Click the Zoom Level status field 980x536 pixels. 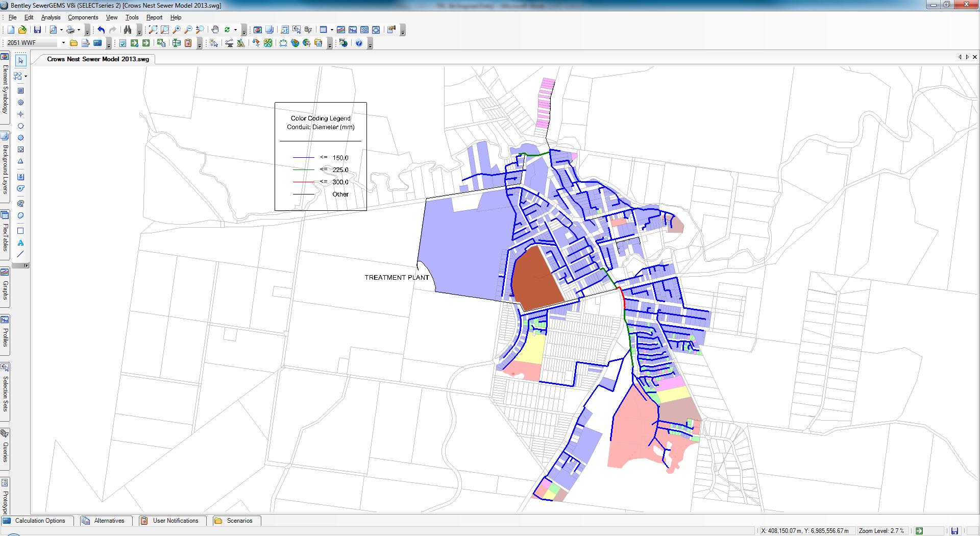pos(881,531)
